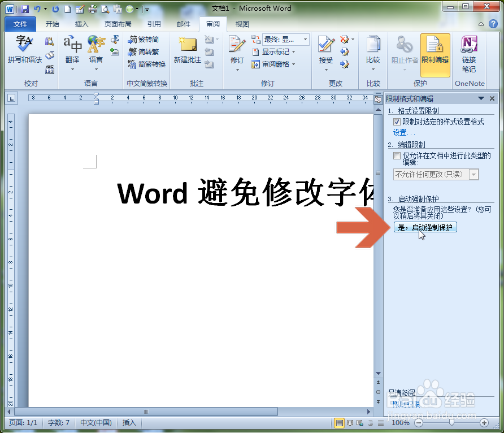Click the Compare (比较) documents icon
Screen dimensions: 504x433
373,44
